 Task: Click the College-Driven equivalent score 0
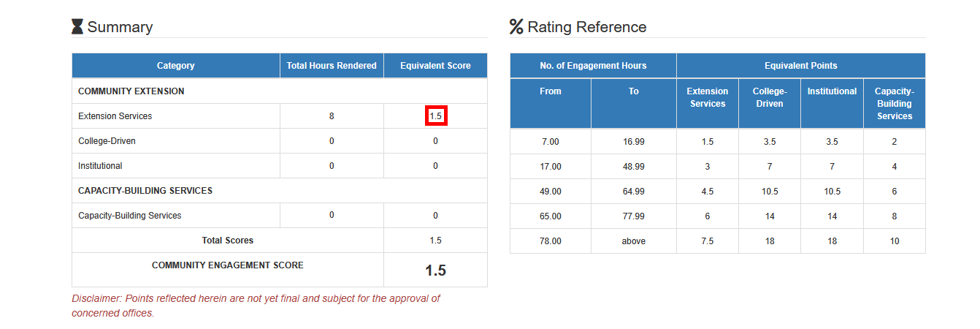point(435,141)
